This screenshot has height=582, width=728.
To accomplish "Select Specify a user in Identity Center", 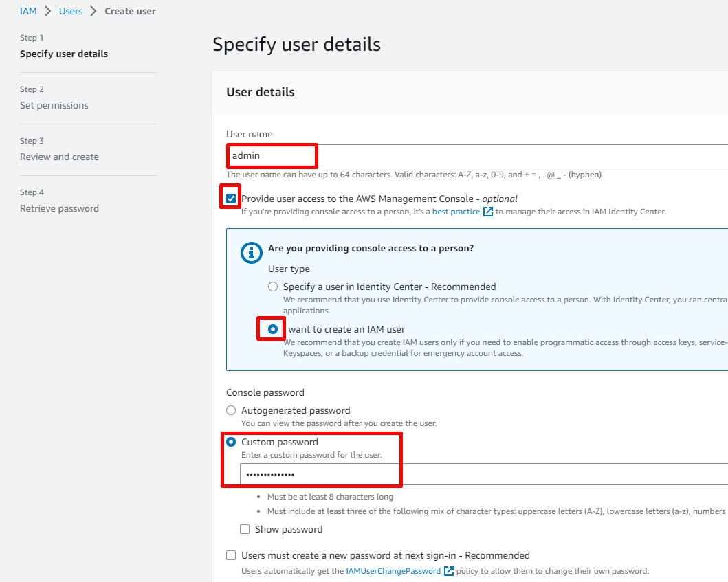I will [273, 287].
